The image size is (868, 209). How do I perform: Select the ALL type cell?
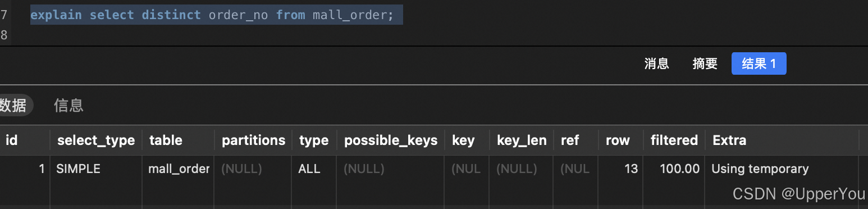click(x=314, y=169)
